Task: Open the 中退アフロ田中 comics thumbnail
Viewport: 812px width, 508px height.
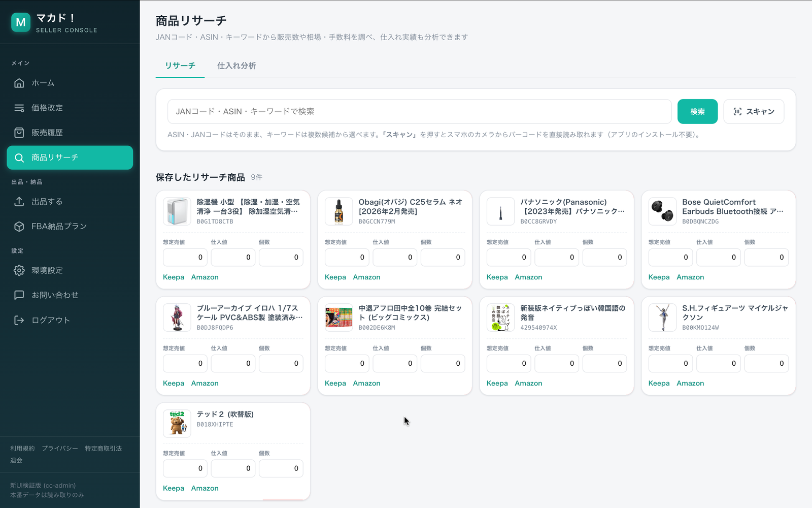Action: click(339, 317)
